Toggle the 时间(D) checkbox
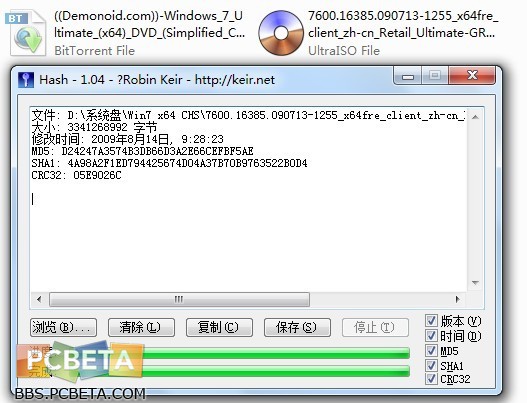Screen dimensions: 527x403 [x=431, y=335]
